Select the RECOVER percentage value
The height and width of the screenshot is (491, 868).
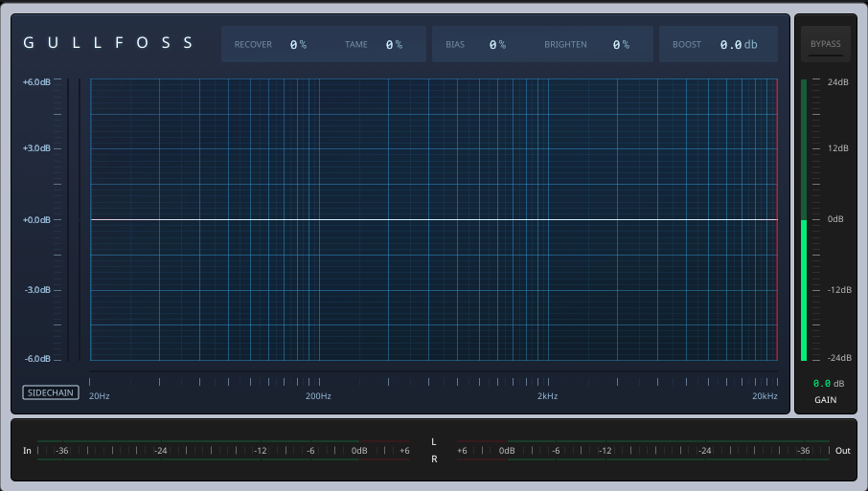tap(297, 44)
